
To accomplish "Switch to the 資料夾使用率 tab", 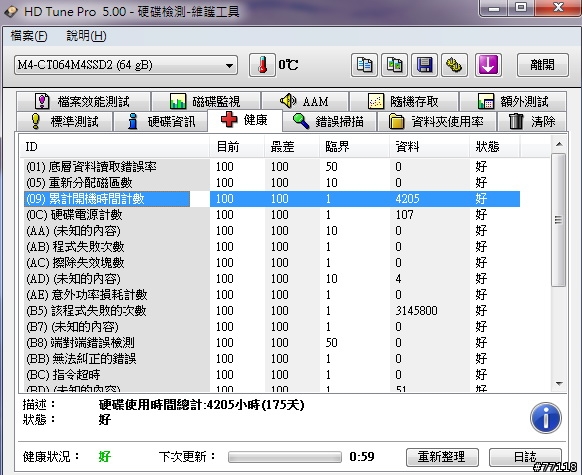I will 436,121.
